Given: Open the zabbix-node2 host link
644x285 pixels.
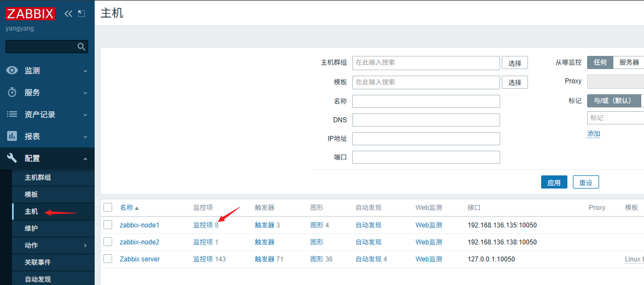Looking at the screenshot, I should (x=139, y=242).
